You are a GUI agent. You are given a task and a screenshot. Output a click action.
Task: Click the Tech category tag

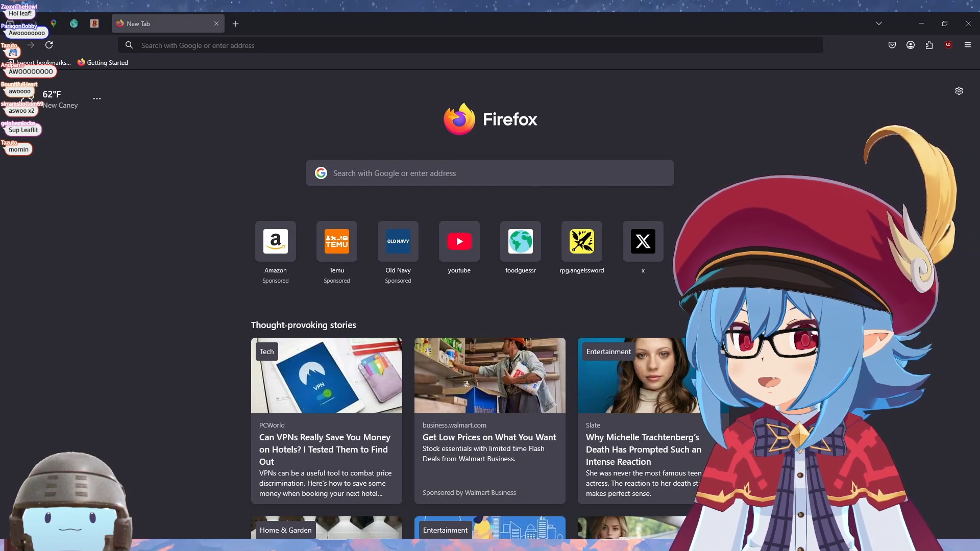point(267,352)
